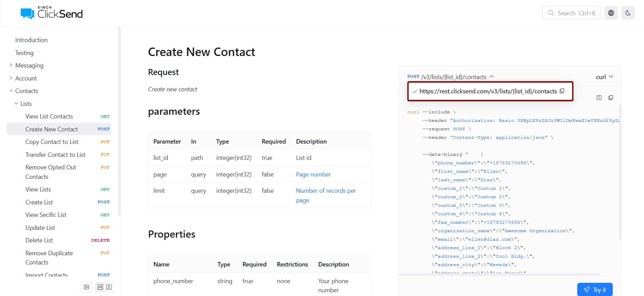Click the Search box

point(571,13)
